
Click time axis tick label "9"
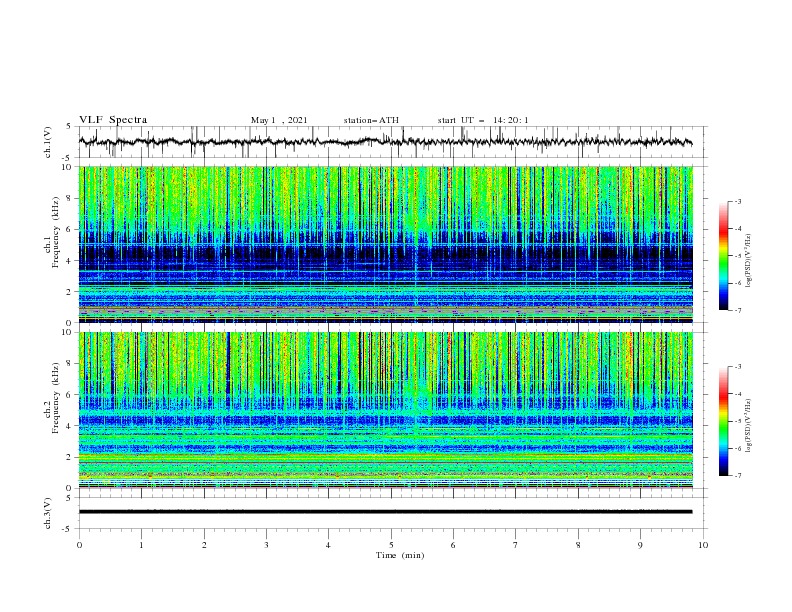(640, 545)
